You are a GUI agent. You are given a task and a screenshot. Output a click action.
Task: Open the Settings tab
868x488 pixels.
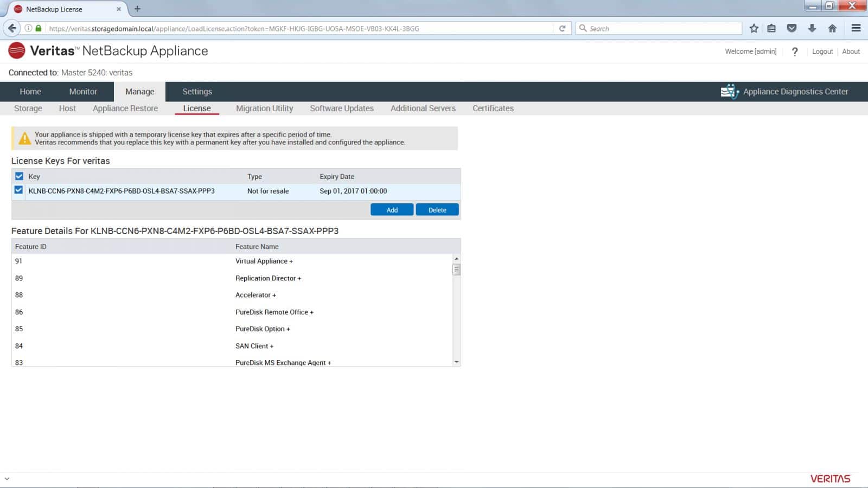coord(197,92)
